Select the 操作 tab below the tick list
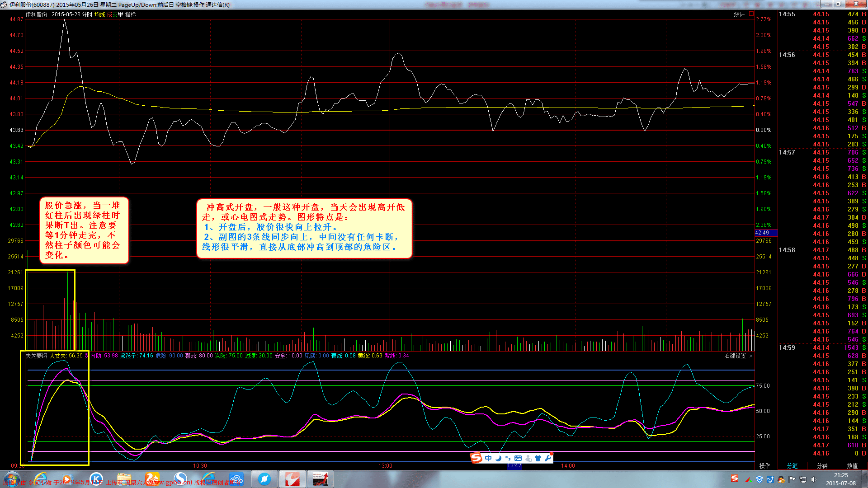Image resolution: width=868 pixels, height=488 pixels. 764,466
